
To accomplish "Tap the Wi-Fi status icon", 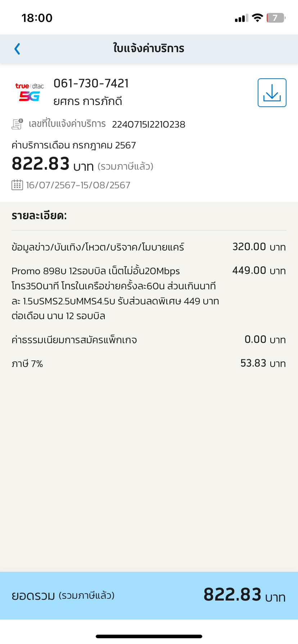I will (x=257, y=18).
